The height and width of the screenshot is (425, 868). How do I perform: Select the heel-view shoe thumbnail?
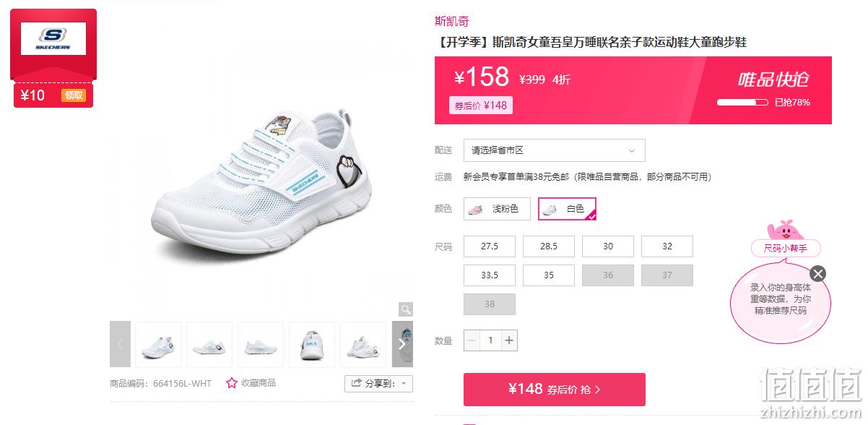coord(312,344)
